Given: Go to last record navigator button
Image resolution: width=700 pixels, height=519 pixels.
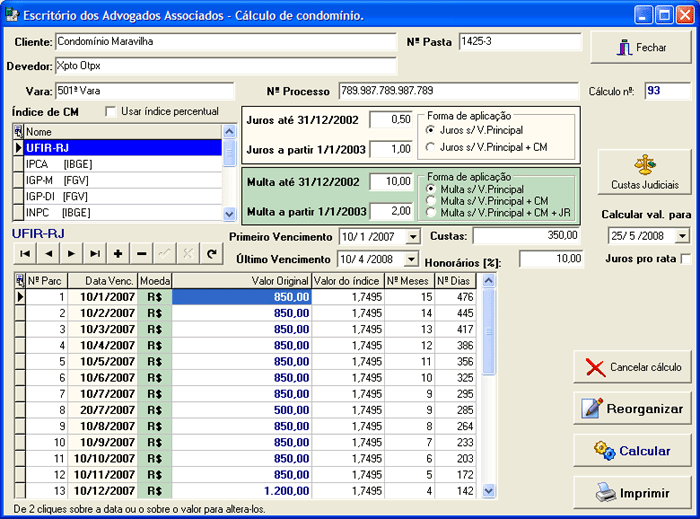Looking at the screenshot, I should [x=95, y=253].
